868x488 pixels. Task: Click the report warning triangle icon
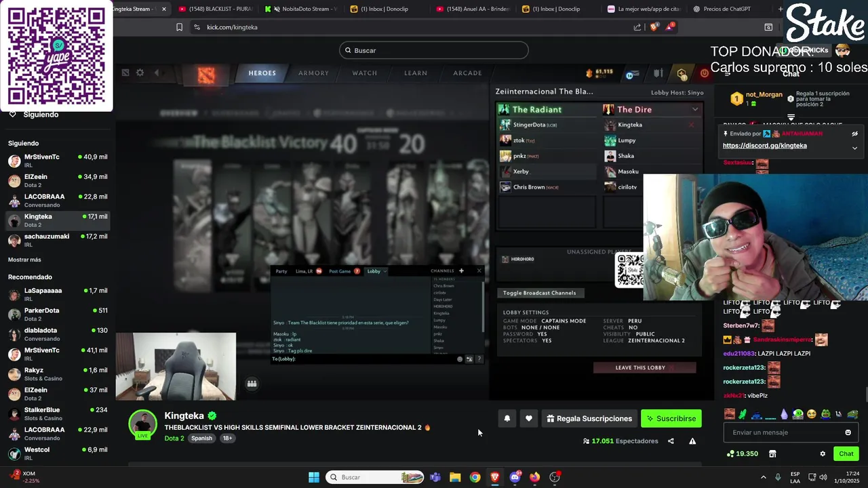pyautogui.click(x=692, y=441)
